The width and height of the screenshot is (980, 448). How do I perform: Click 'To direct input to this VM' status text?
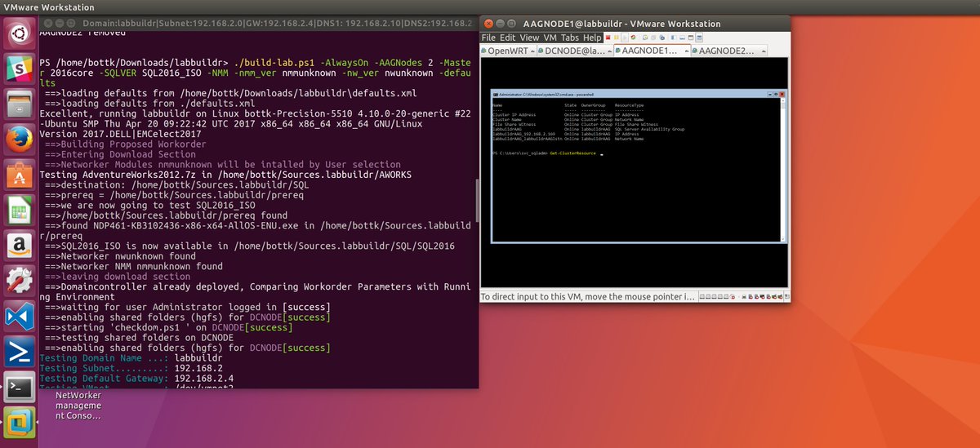pyautogui.click(x=588, y=296)
